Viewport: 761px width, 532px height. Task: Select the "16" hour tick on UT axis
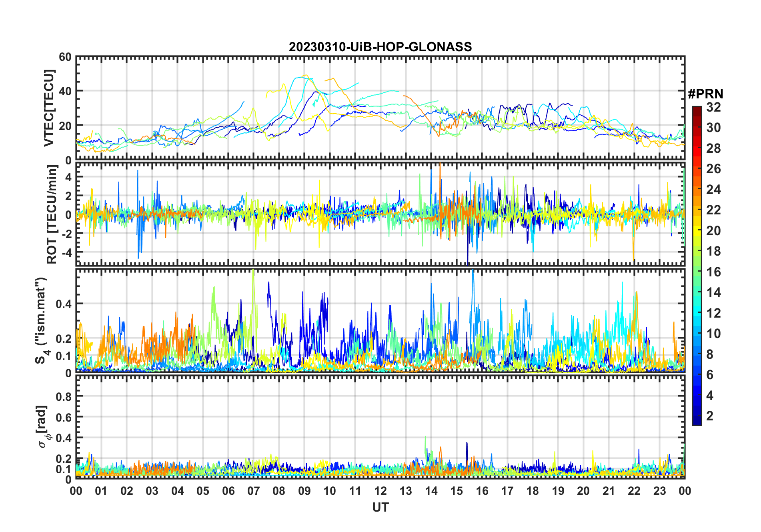[482, 491]
